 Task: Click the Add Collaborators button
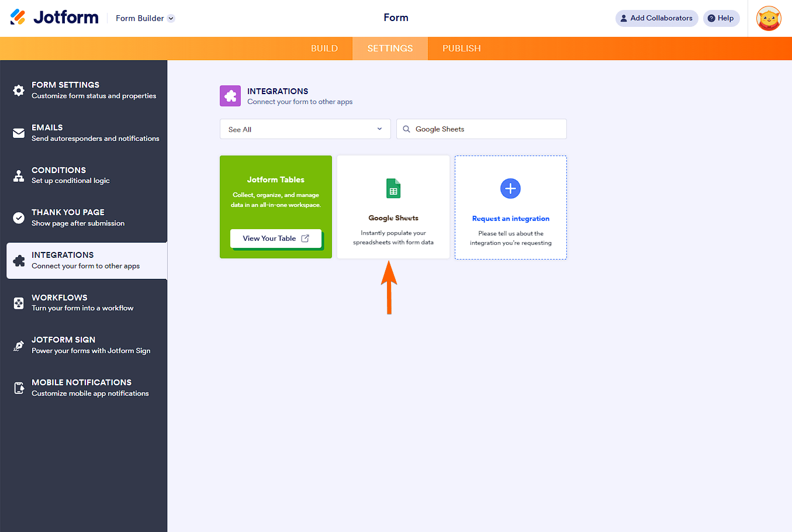[x=656, y=18]
